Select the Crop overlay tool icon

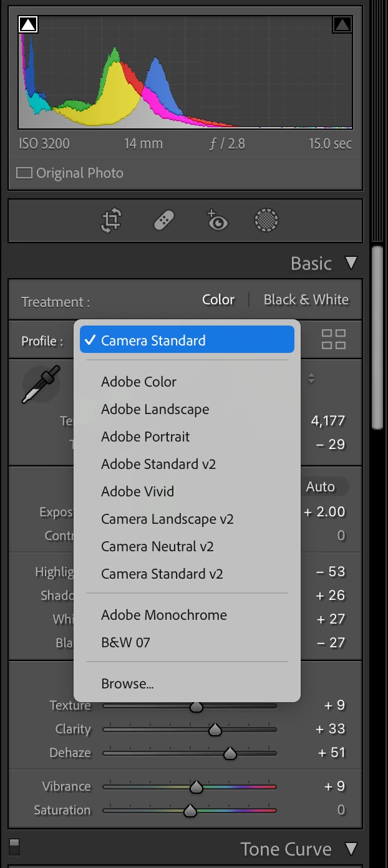(111, 221)
